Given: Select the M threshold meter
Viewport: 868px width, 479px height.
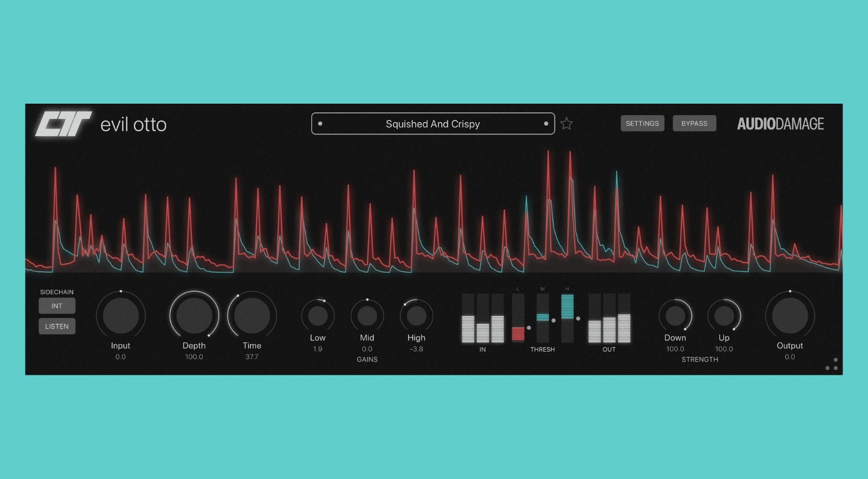Looking at the screenshot, I should (x=542, y=318).
